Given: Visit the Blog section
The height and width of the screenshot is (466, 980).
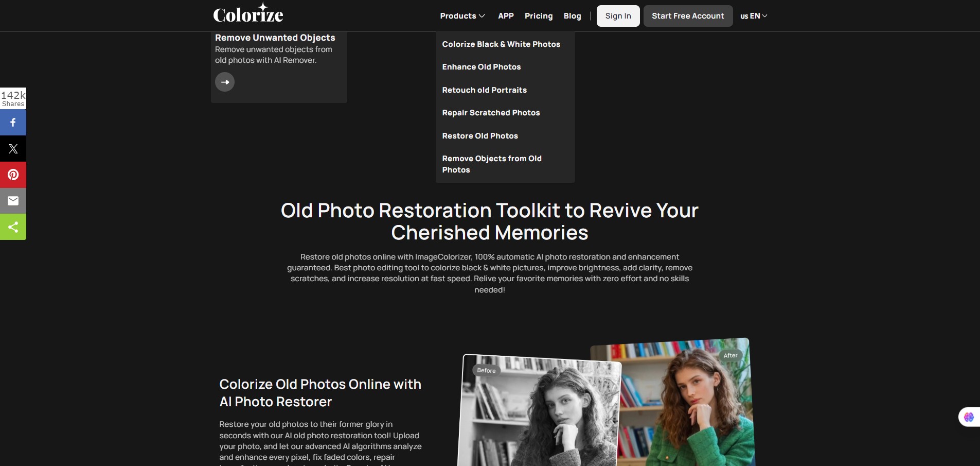Looking at the screenshot, I should point(572,16).
